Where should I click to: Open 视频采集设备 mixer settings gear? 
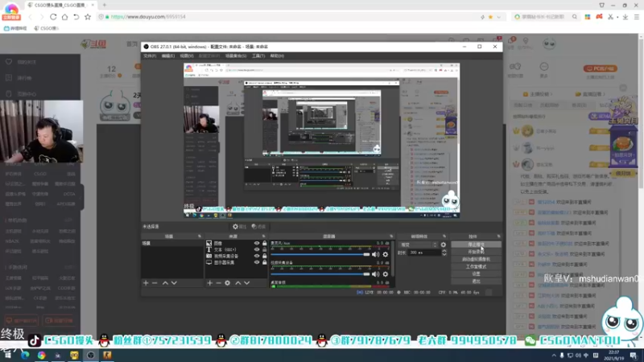[386, 274]
